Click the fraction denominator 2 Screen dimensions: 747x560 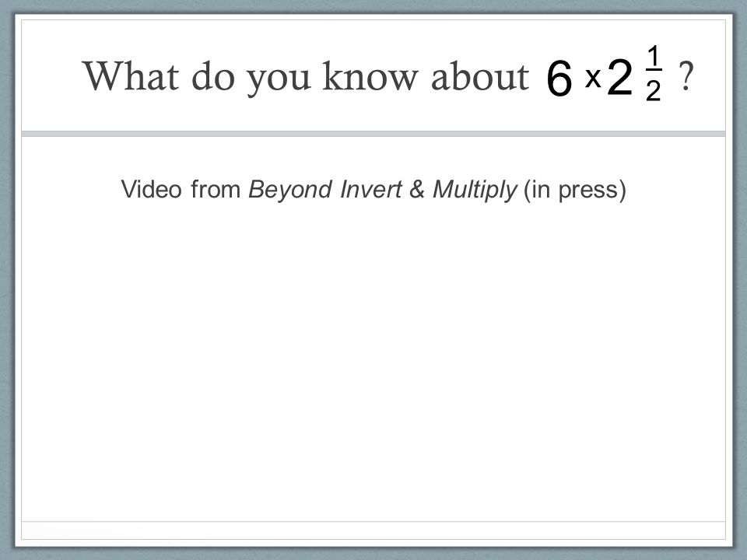(x=653, y=90)
